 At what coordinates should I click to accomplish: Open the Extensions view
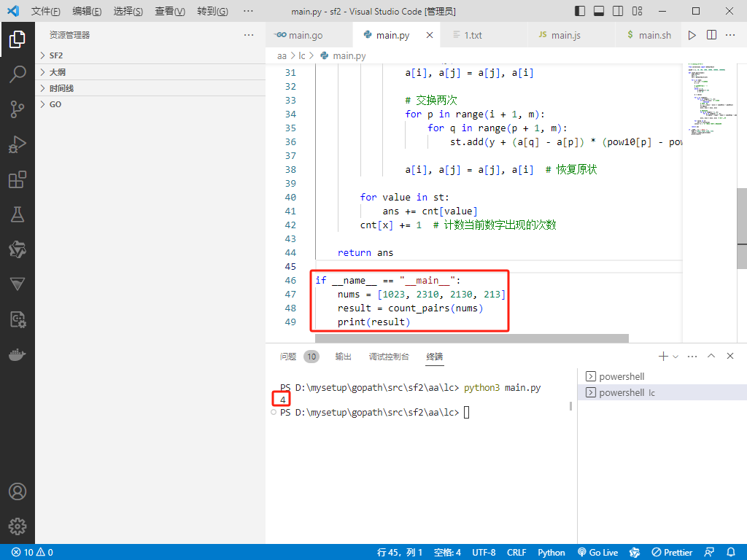click(x=18, y=179)
